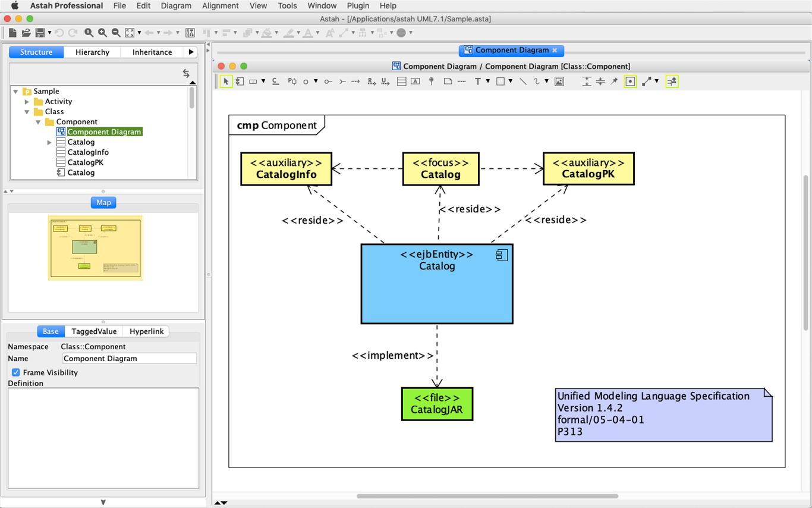
Task: Open the Rectangle tool dropdown arrow
Action: (511, 81)
